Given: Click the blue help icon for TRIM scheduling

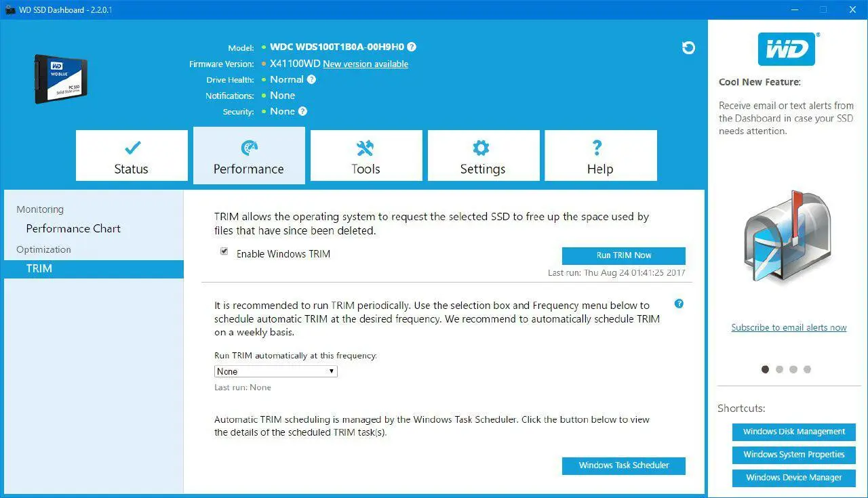Looking at the screenshot, I should pos(679,304).
